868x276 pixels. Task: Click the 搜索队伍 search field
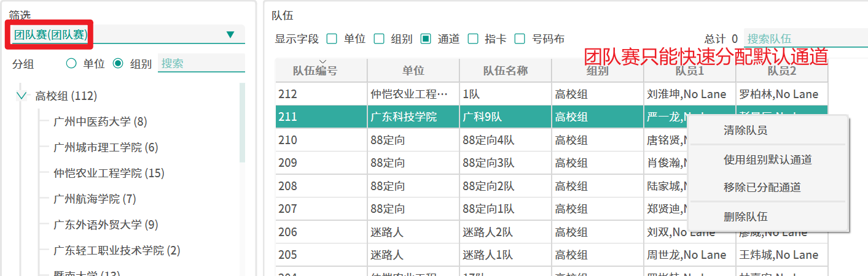point(805,39)
